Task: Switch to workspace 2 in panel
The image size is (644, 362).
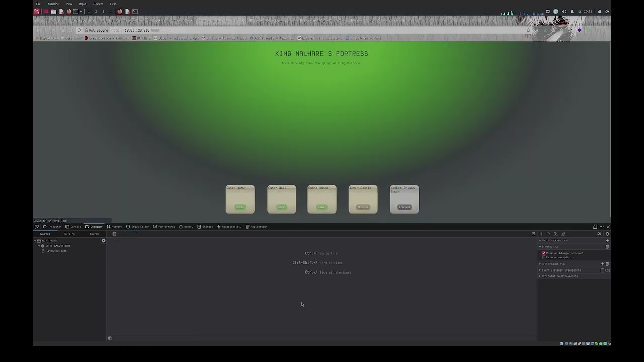Action: click(x=96, y=11)
